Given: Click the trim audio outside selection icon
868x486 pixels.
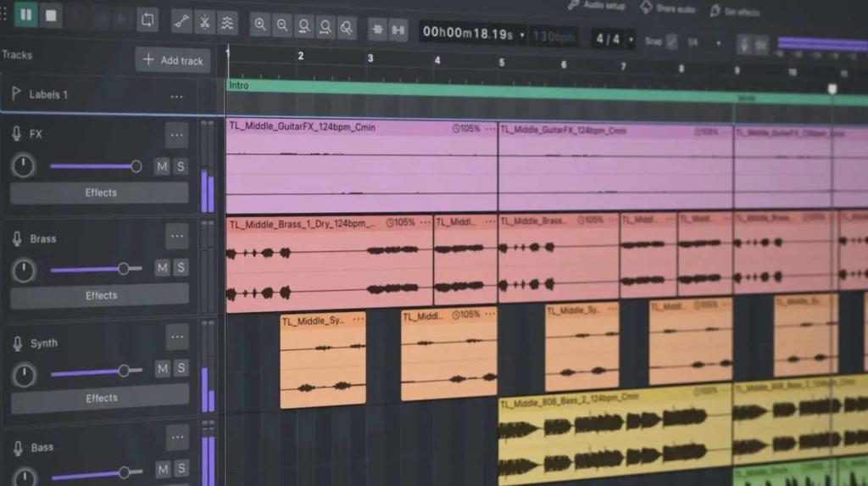Looking at the screenshot, I should (377, 30).
